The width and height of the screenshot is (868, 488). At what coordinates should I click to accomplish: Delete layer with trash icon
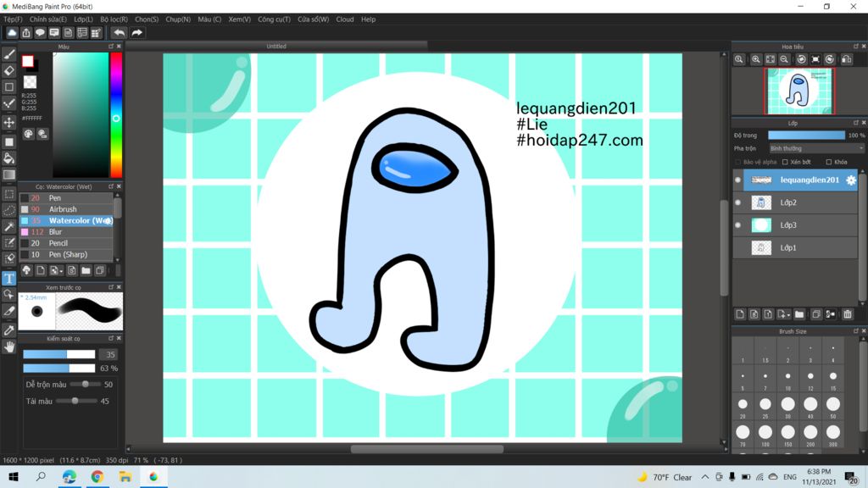tap(848, 314)
